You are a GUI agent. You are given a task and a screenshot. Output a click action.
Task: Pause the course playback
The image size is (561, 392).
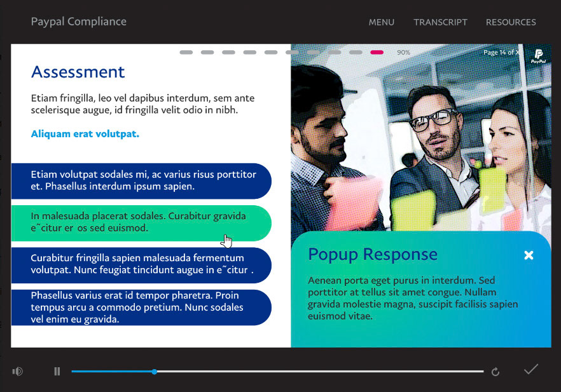click(x=57, y=371)
